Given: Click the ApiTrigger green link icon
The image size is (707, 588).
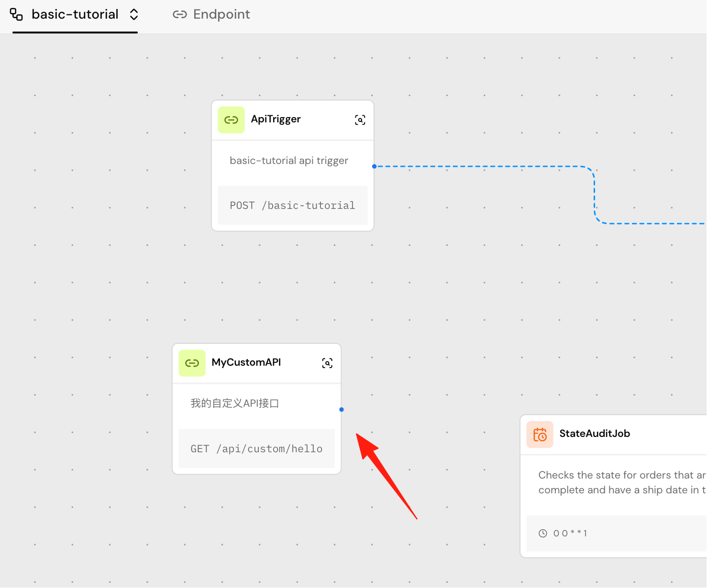Looking at the screenshot, I should point(231,120).
